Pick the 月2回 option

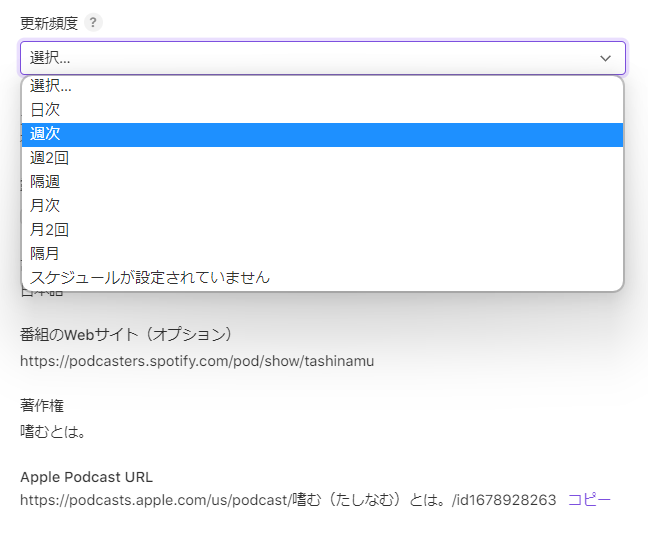322,230
